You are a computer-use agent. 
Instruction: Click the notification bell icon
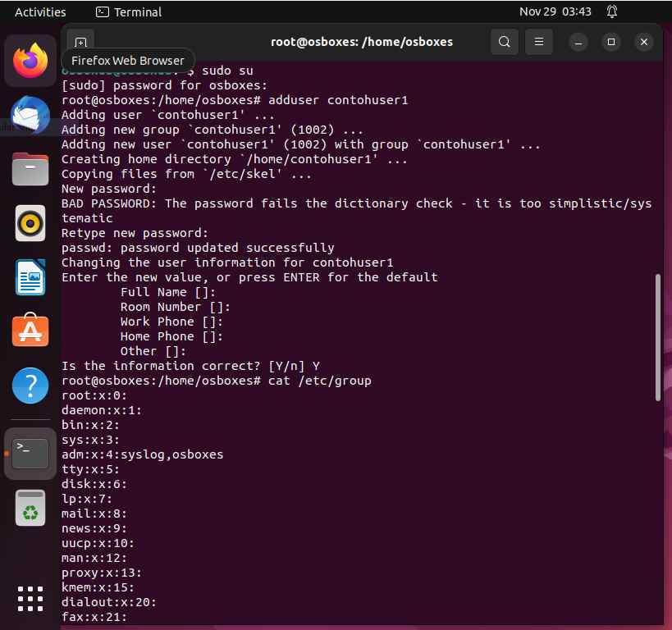tap(612, 11)
